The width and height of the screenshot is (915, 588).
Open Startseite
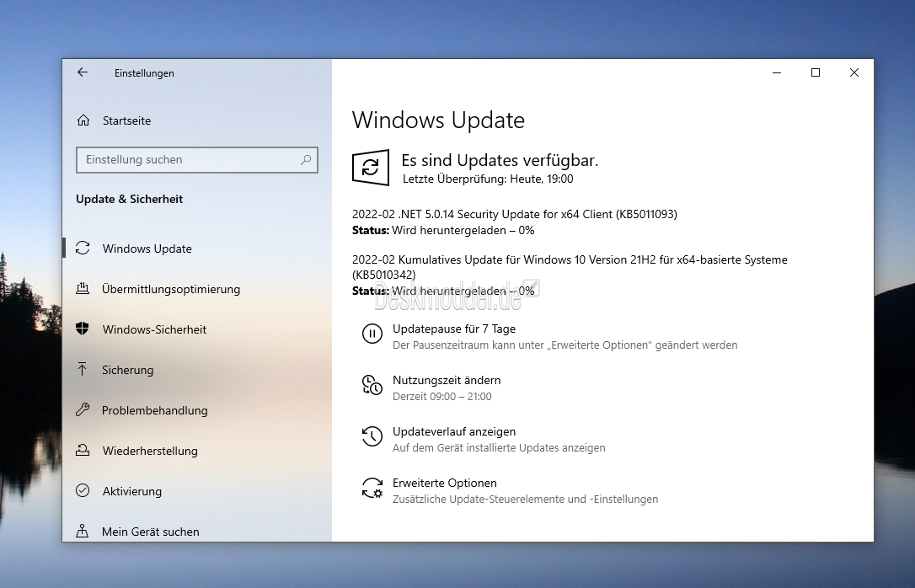[x=126, y=120]
